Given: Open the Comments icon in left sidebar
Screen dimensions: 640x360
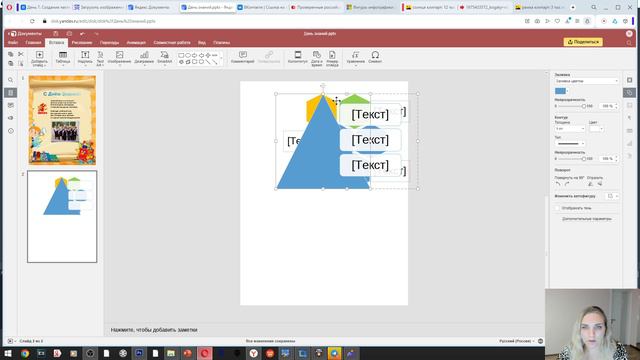Looking at the screenshot, I should point(11,105).
